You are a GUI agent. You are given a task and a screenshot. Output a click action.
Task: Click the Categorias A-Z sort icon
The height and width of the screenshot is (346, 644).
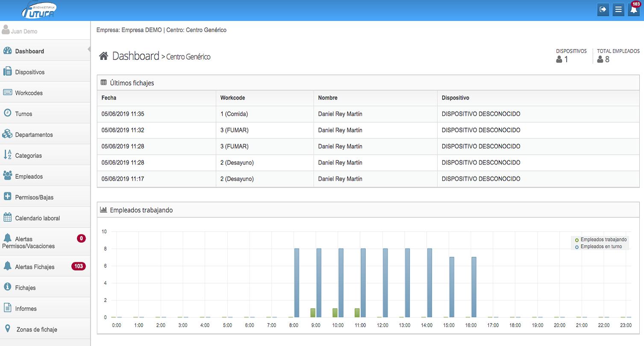pyautogui.click(x=7, y=155)
